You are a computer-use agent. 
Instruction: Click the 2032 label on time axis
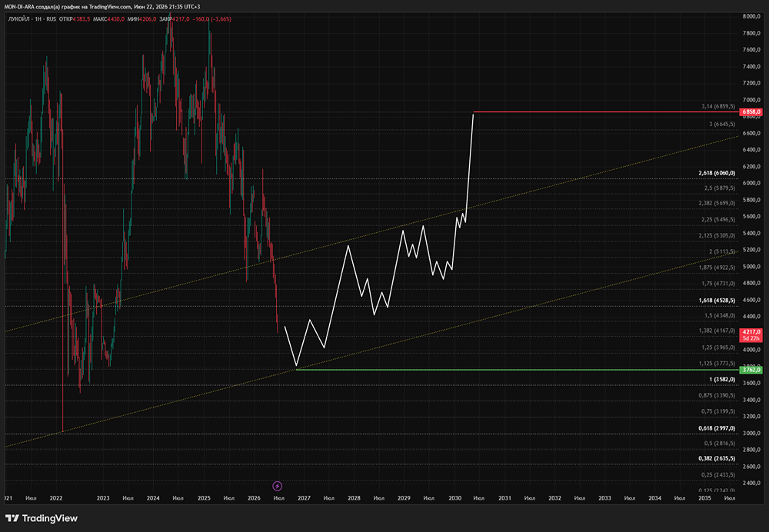pyautogui.click(x=554, y=498)
